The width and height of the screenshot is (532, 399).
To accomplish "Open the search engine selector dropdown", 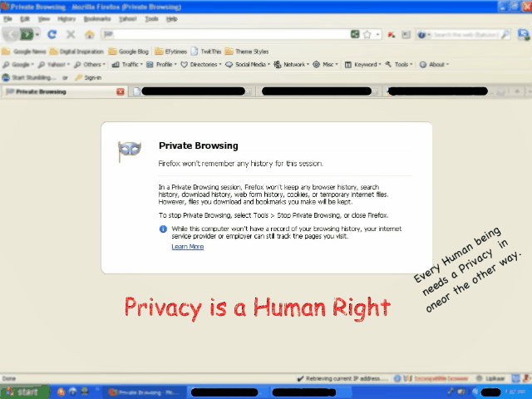I will tap(424, 35).
